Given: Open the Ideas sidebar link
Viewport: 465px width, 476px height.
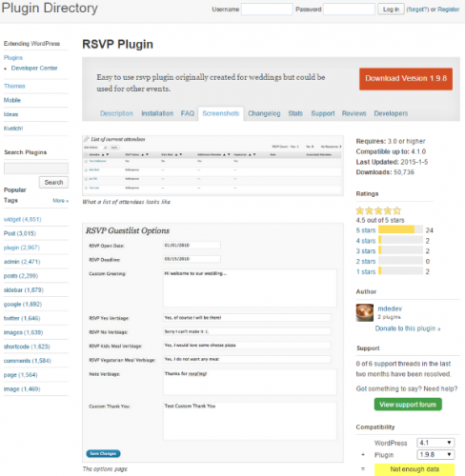Looking at the screenshot, I should click(10, 114).
